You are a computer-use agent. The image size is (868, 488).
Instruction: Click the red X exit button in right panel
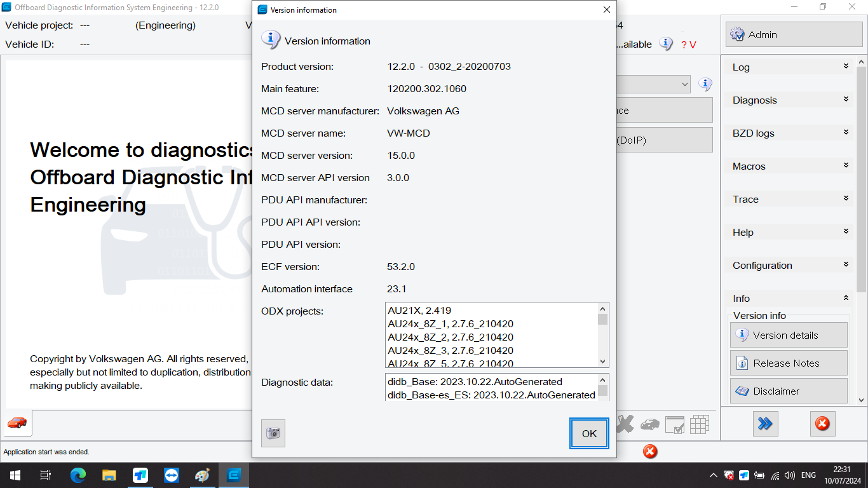click(x=822, y=424)
